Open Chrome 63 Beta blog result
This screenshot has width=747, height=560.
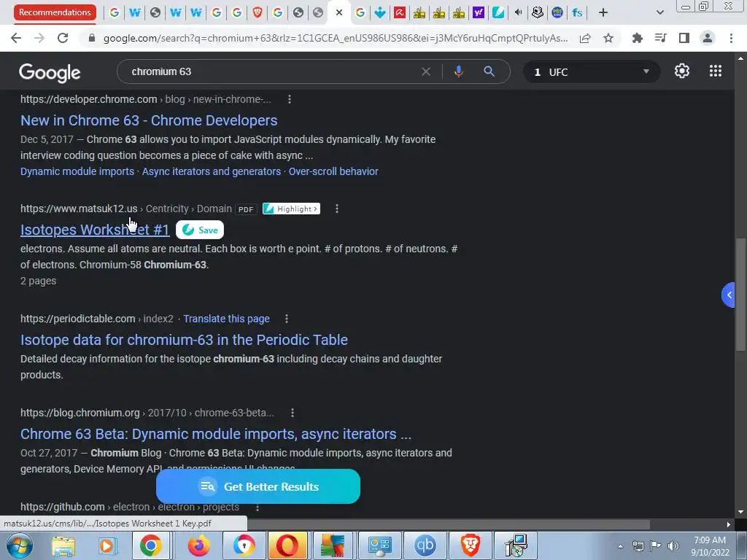click(216, 434)
